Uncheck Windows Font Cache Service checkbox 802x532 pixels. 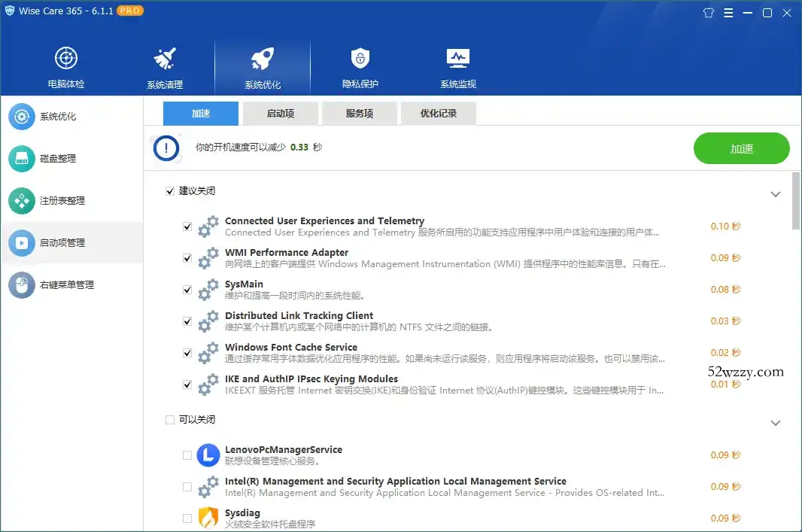187,353
